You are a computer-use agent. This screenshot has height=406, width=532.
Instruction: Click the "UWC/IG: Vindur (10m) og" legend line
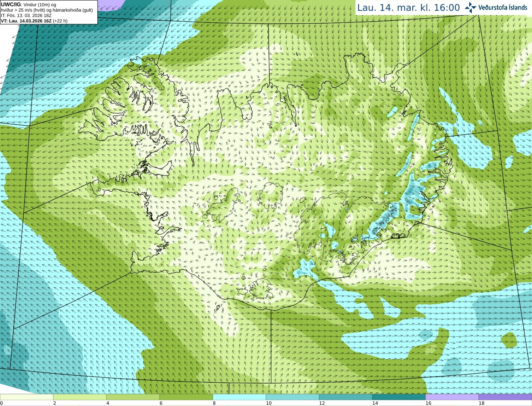coord(29,5)
